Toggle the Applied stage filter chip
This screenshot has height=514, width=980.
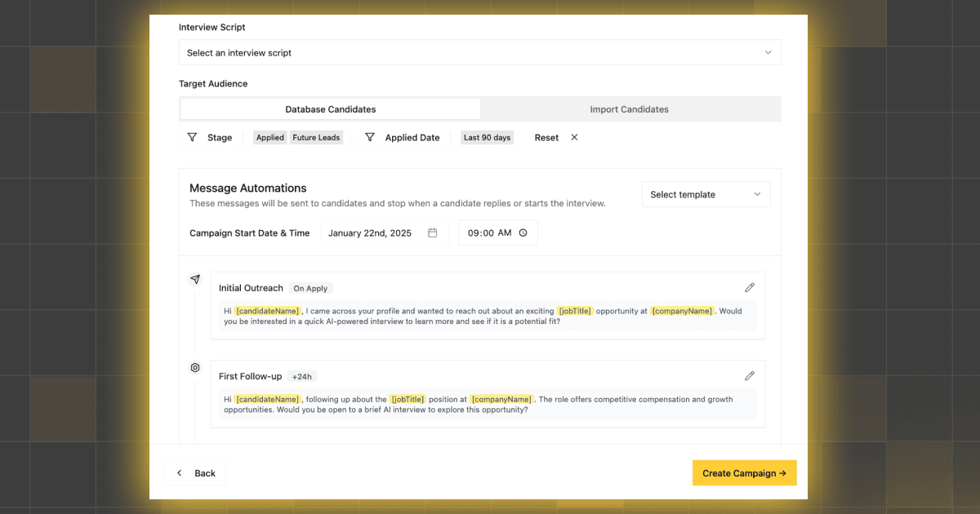(269, 138)
